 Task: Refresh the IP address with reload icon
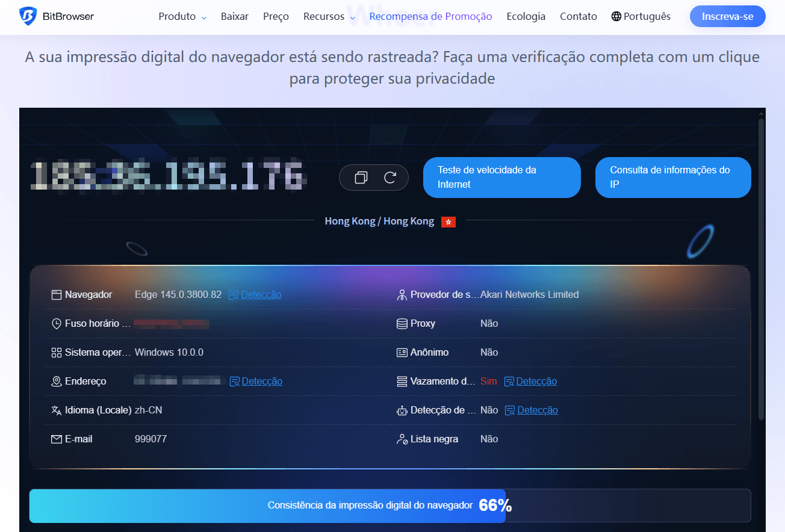(390, 178)
